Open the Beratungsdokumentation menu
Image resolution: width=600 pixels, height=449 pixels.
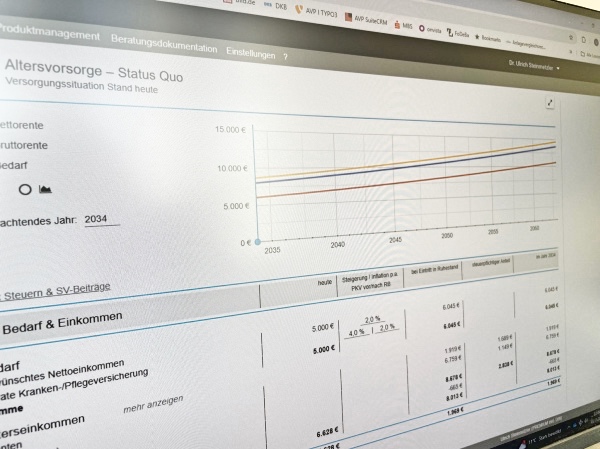pos(164,46)
